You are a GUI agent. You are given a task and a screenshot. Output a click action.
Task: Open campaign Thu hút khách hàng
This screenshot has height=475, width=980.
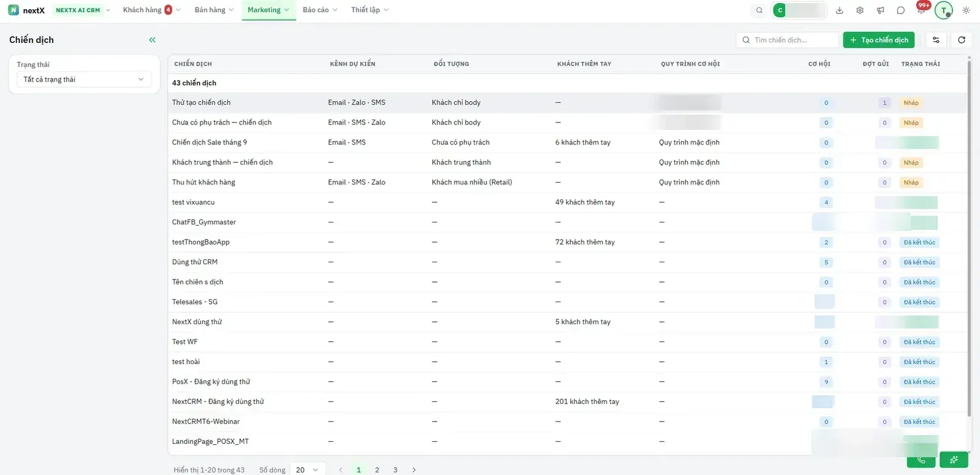click(x=203, y=182)
